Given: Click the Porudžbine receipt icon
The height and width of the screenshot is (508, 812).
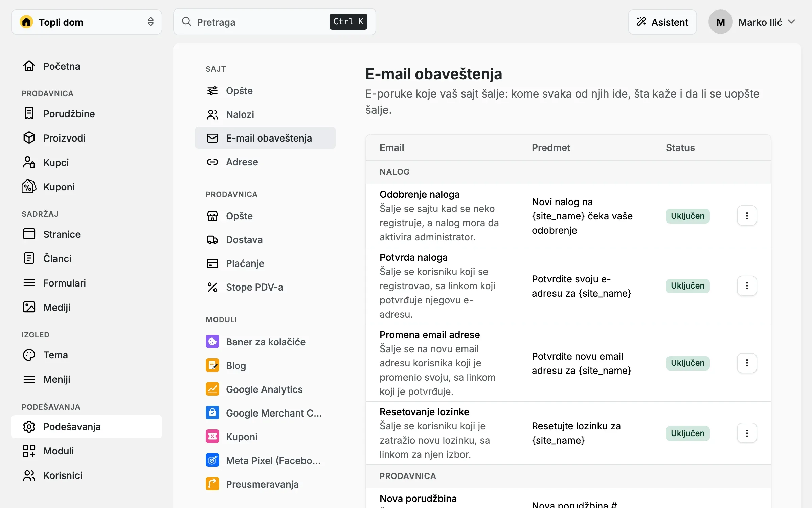Looking at the screenshot, I should [x=29, y=113].
